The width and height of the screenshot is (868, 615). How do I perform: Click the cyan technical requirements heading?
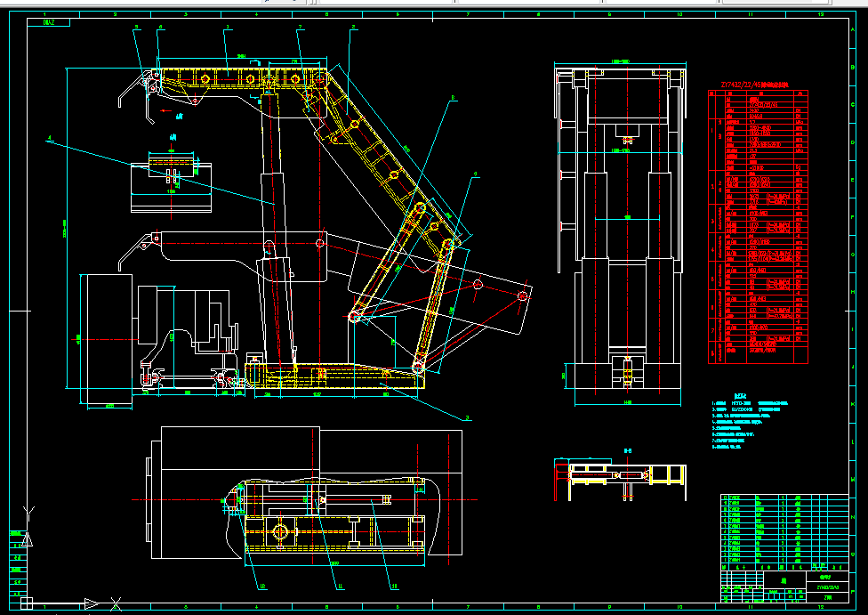pos(740,395)
